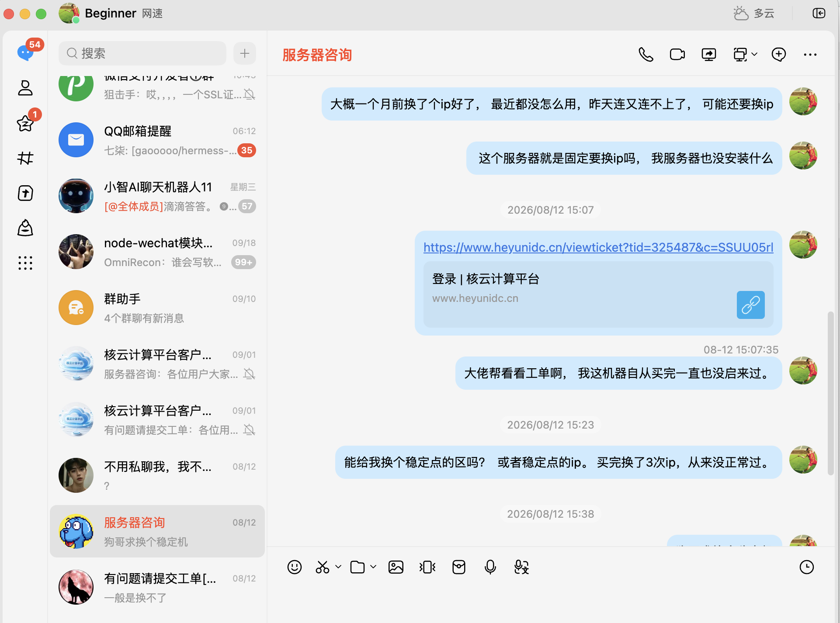Open the 群助手 conversation

157,308
